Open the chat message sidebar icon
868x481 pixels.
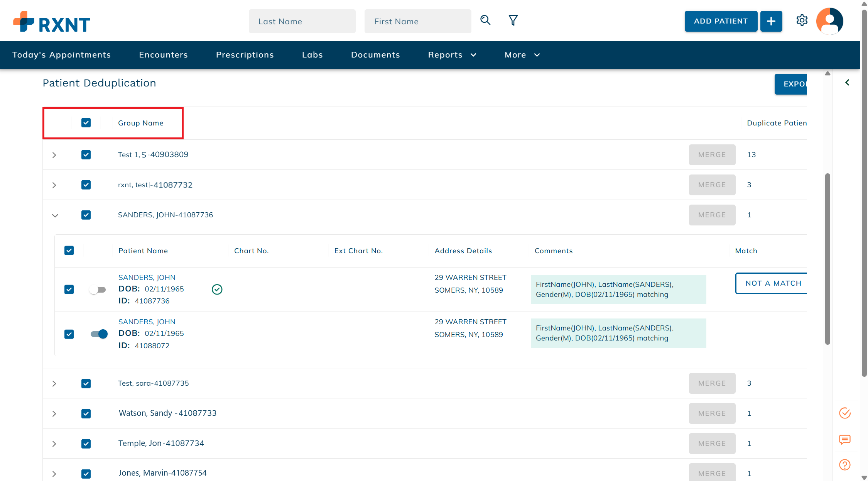pyautogui.click(x=845, y=439)
